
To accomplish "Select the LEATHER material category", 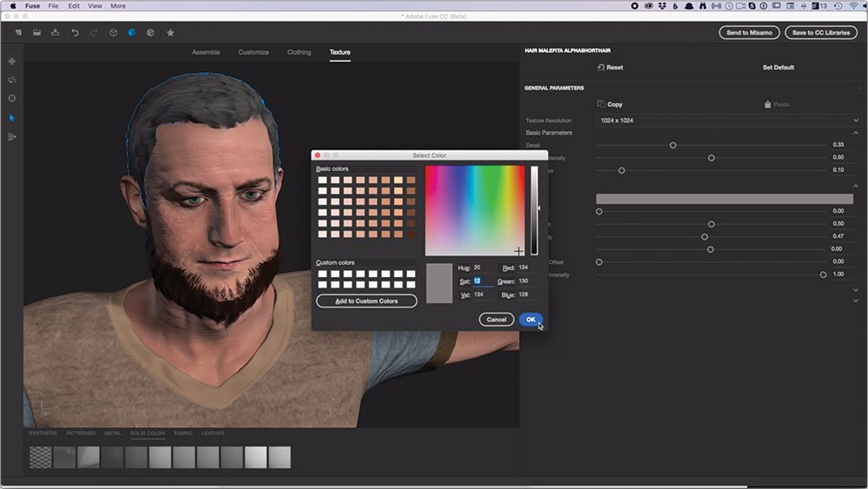I will tap(214, 433).
